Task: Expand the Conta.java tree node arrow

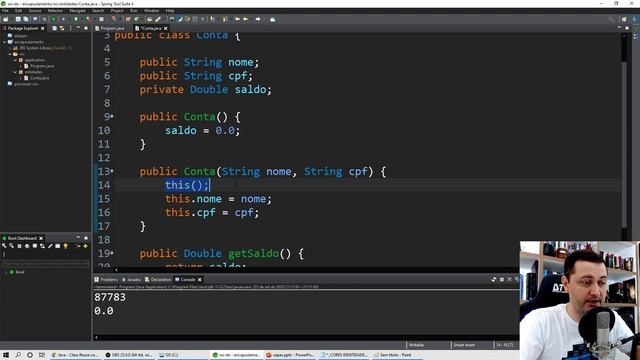Action: click(20, 78)
